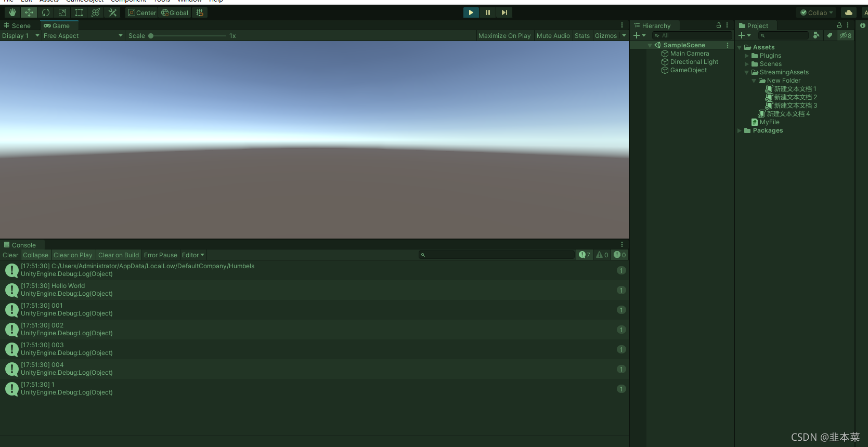The width and height of the screenshot is (868, 447).
Task: Toggle the Project panel lock
Action: click(x=839, y=25)
